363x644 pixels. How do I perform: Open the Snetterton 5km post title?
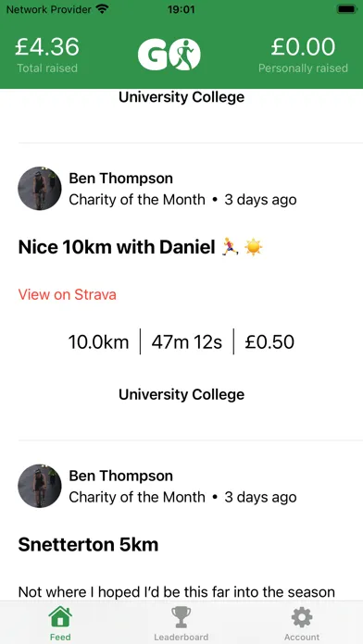[x=88, y=545]
